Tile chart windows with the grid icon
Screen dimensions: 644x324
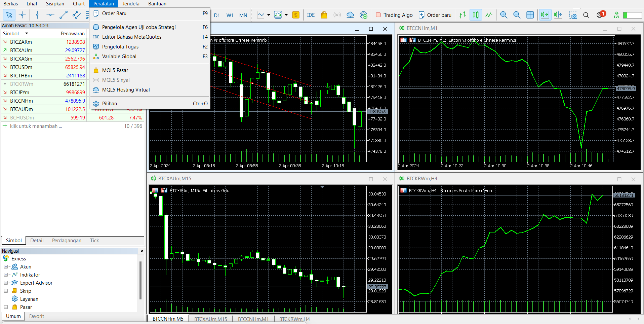click(x=530, y=15)
